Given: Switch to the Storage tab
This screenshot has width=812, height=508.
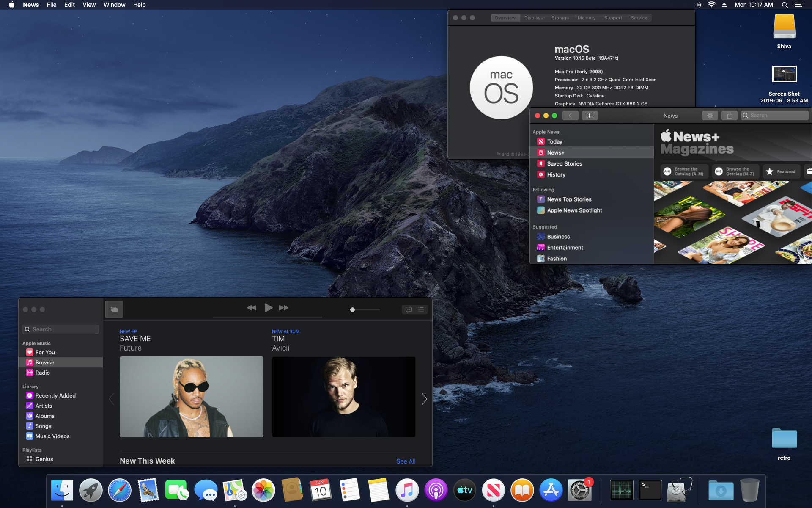Looking at the screenshot, I should (560, 18).
